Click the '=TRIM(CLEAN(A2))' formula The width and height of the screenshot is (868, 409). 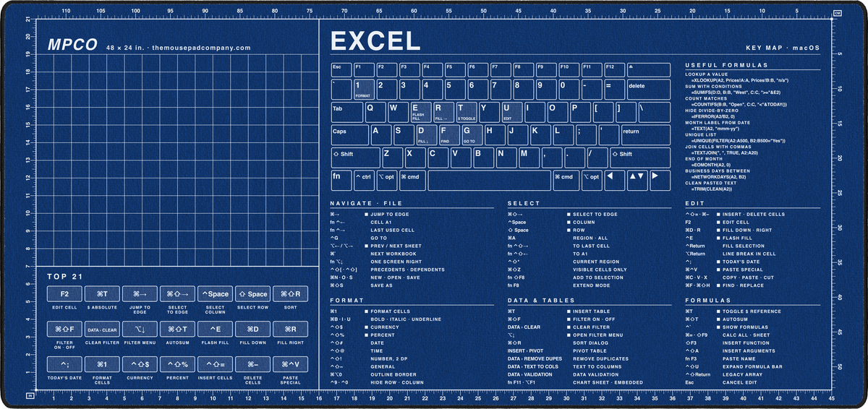click(712, 189)
